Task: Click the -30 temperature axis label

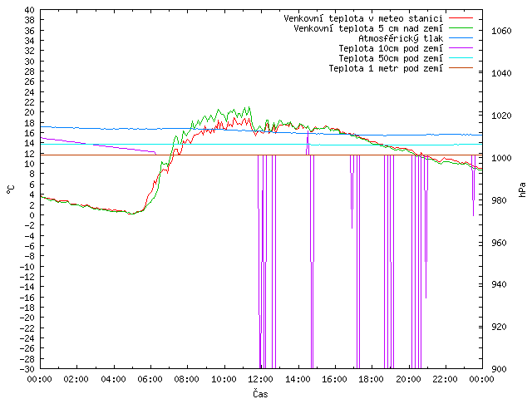Action: pos(27,369)
